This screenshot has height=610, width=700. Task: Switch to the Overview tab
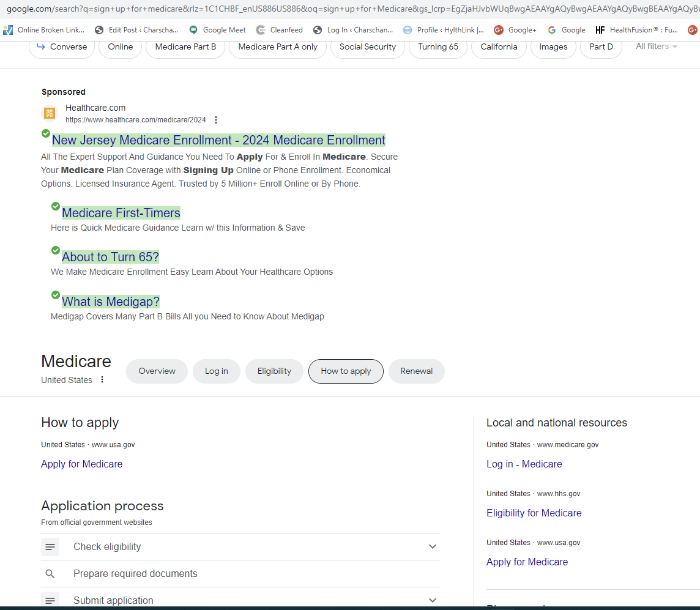pyautogui.click(x=157, y=371)
